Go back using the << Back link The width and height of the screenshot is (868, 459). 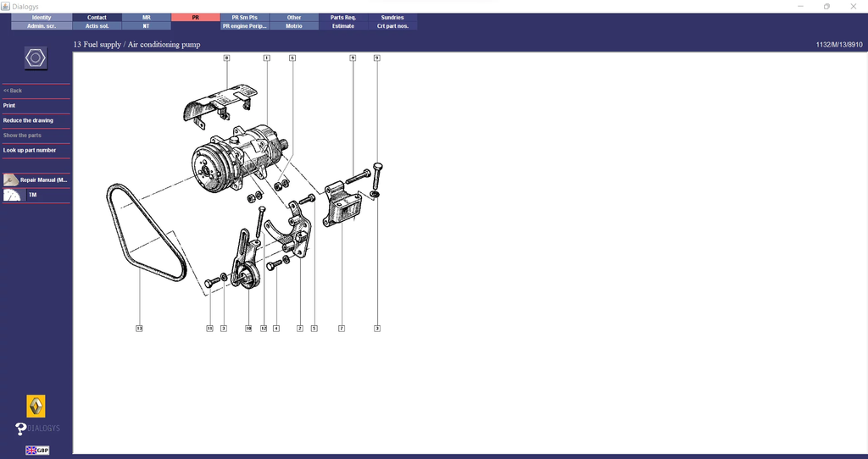coord(13,91)
